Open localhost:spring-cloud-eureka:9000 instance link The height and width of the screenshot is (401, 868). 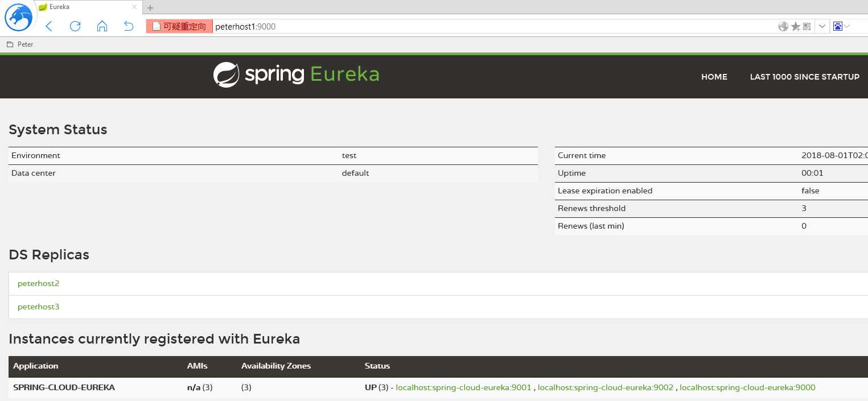coord(747,387)
